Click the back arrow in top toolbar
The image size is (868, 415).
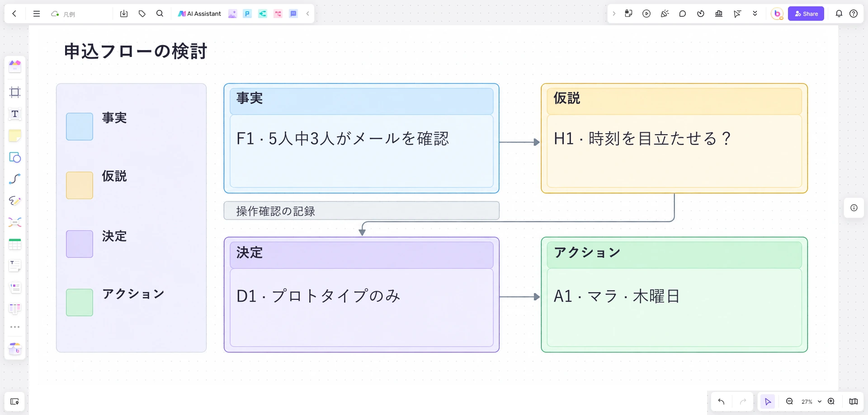pyautogui.click(x=14, y=14)
